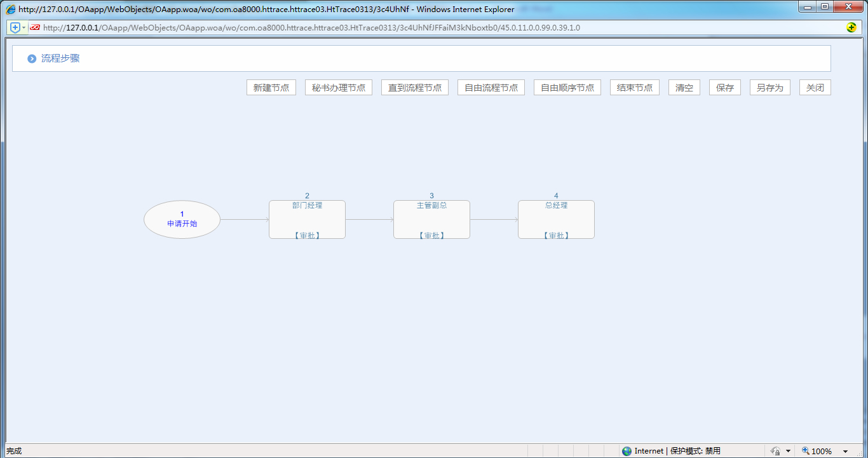Click the Internet globe icon in status bar
Screen dimensions: 868x458
pyautogui.click(x=627, y=451)
